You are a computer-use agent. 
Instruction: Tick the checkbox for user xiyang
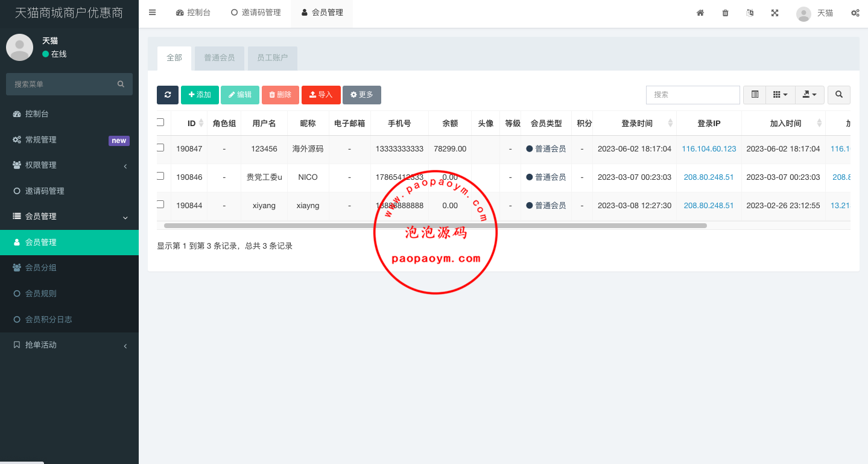tap(160, 205)
